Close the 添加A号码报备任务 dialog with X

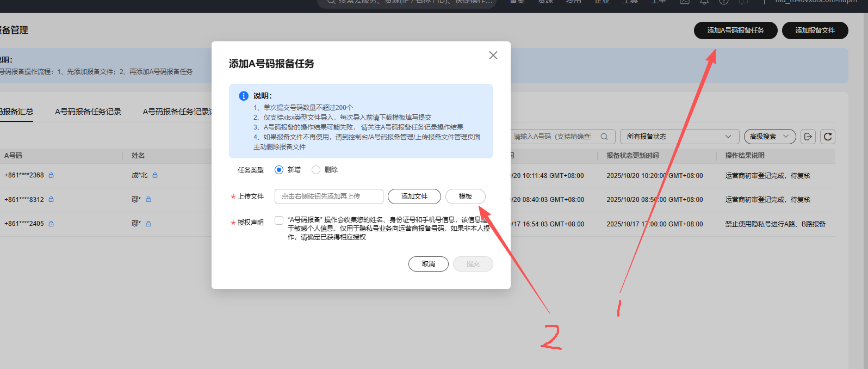pos(493,56)
